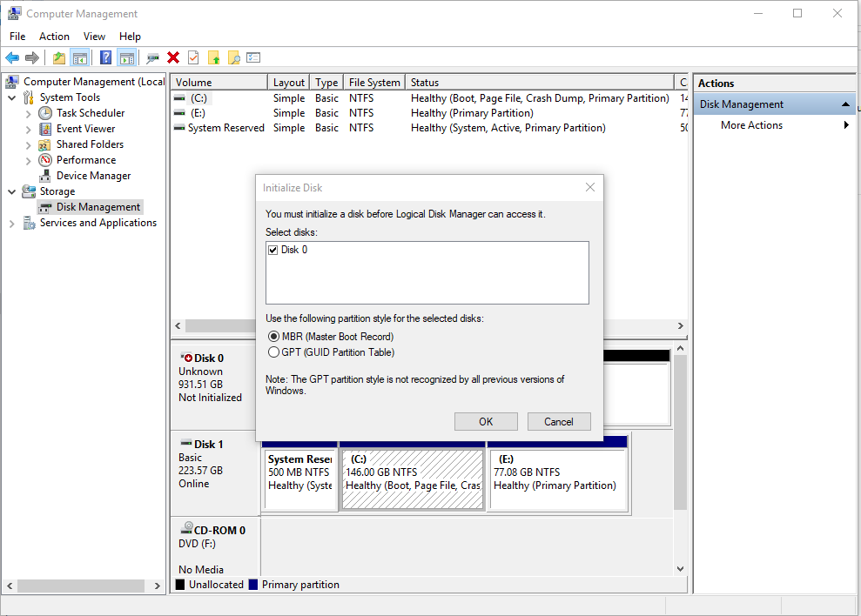Screen dimensions: 861x616
Task: Sort by the Layout column header
Action: pos(289,83)
